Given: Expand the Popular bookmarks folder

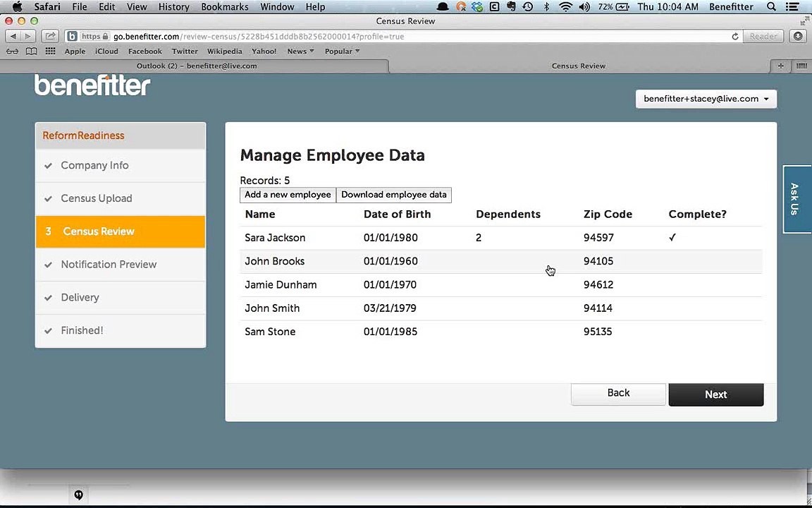Looking at the screenshot, I should tap(342, 52).
